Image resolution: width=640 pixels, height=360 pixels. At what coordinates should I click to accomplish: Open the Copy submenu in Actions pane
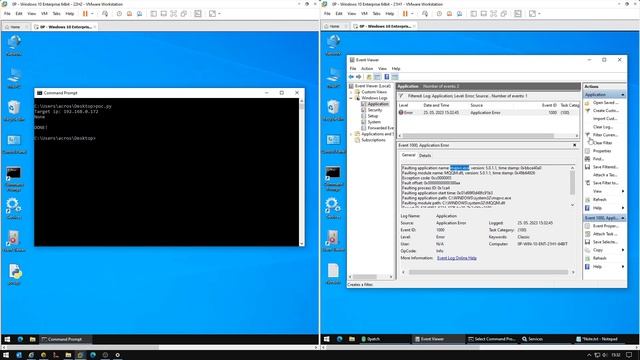click(x=598, y=250)
